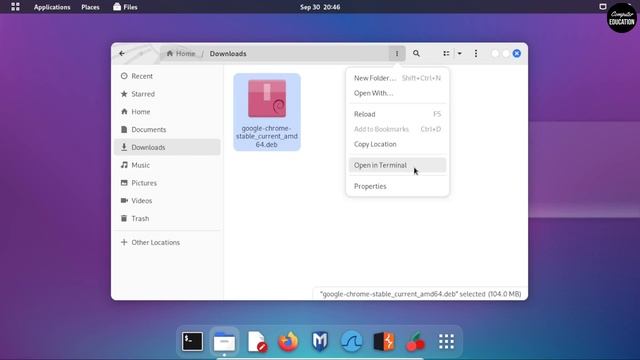Open Starred in the sidebar
The width and height of the screenshot is (640, 360).
167,94
